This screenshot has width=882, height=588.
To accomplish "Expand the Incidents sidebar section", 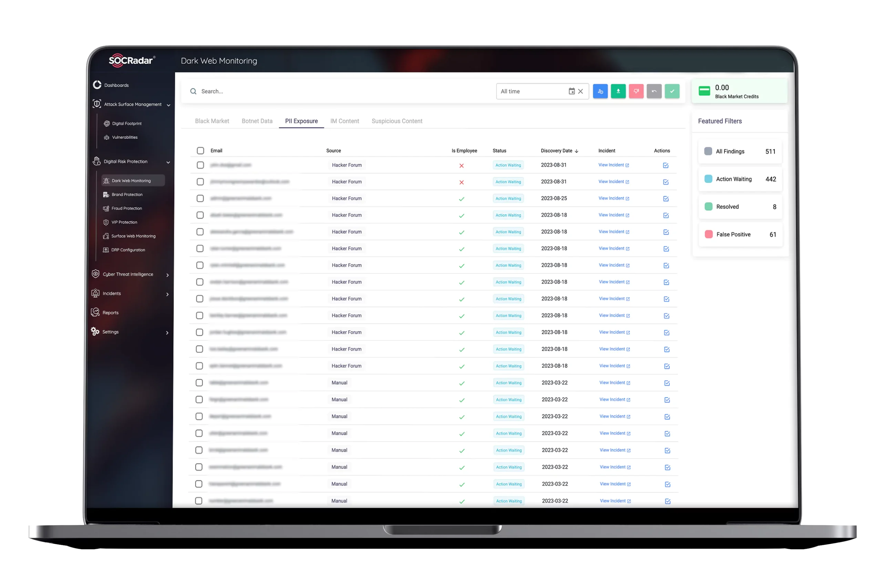I will tap(168, 295).
